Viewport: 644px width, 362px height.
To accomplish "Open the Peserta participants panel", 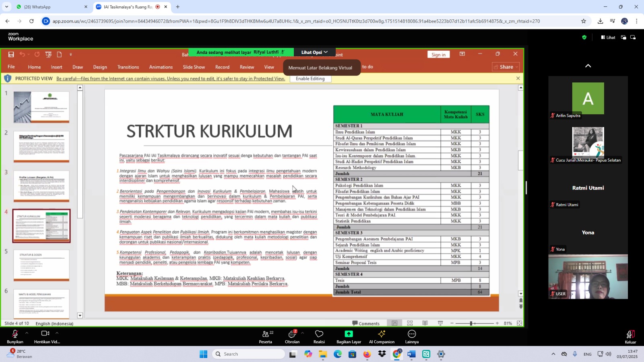I will [265, 337].
